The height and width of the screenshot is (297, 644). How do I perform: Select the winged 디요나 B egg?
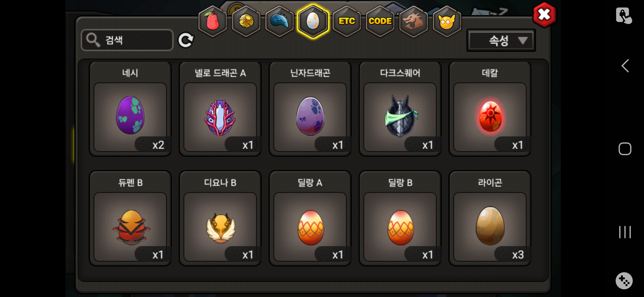220,218
